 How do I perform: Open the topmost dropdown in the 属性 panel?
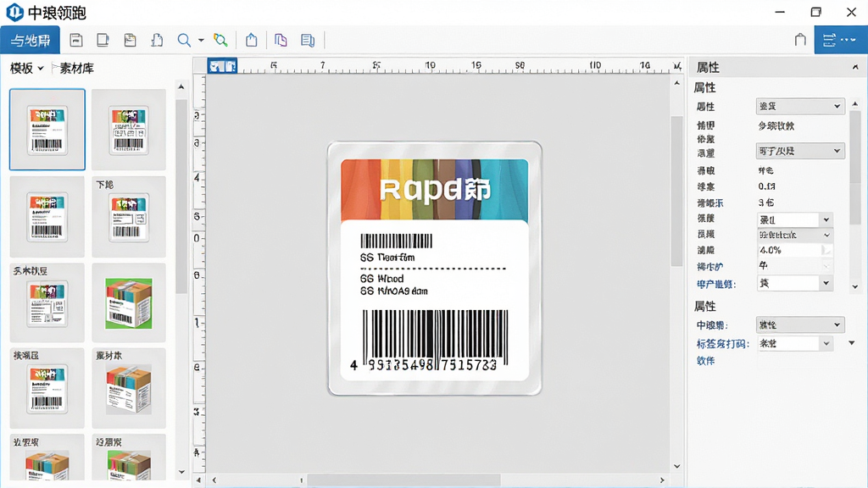800,106
